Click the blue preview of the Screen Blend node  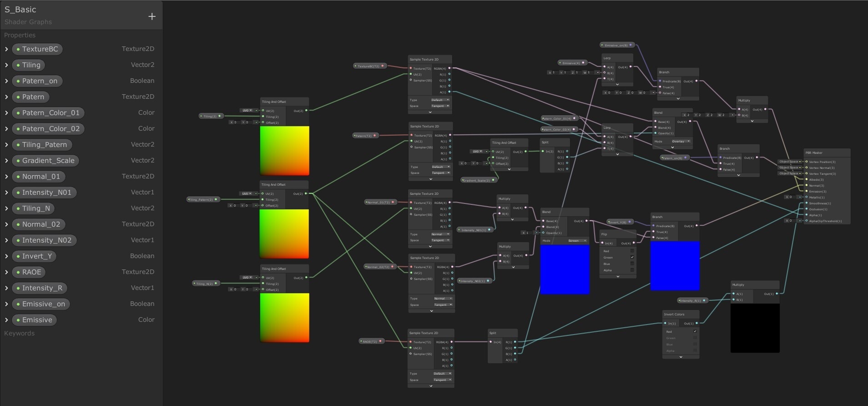[x=565, y=269]
